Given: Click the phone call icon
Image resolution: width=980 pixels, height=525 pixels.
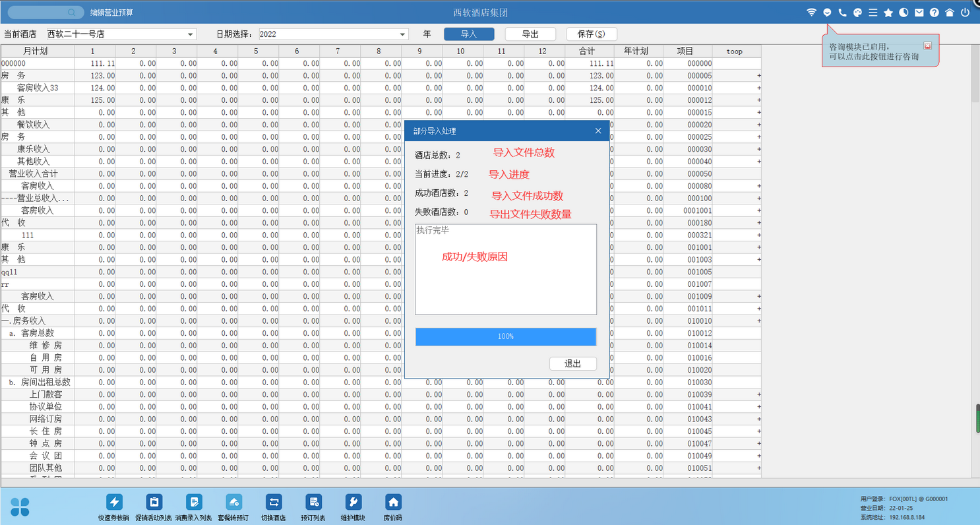Looking at the screenshot, I should pos(842,13).
